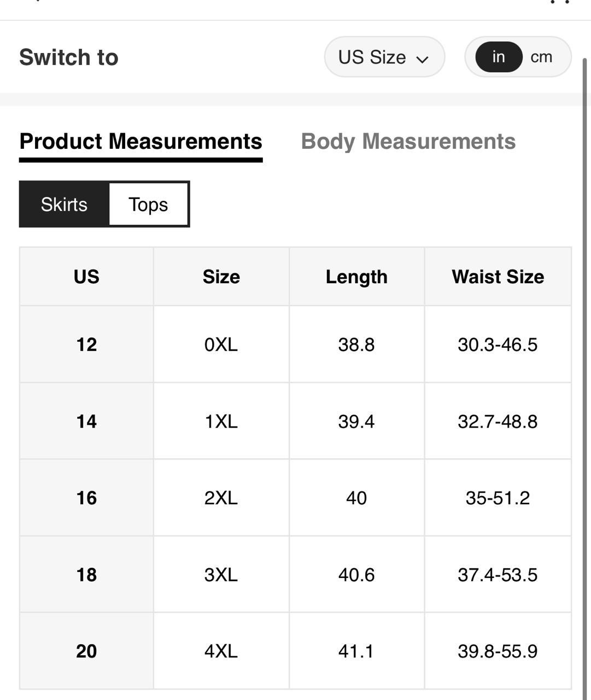The width and height of the screenshot is (591, 700).
Task: Select the 3XL size cell
Action: click(x=221, y=575)
